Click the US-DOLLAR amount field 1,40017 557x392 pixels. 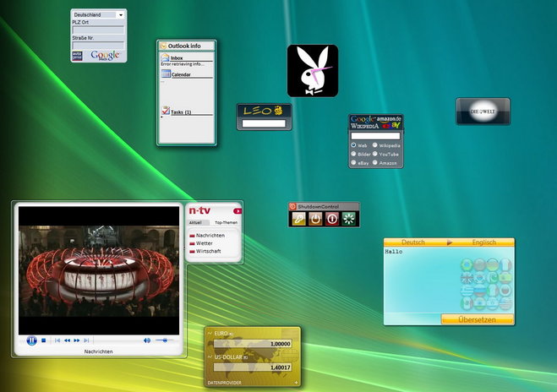pyautogui.click(x=253, y=367)
